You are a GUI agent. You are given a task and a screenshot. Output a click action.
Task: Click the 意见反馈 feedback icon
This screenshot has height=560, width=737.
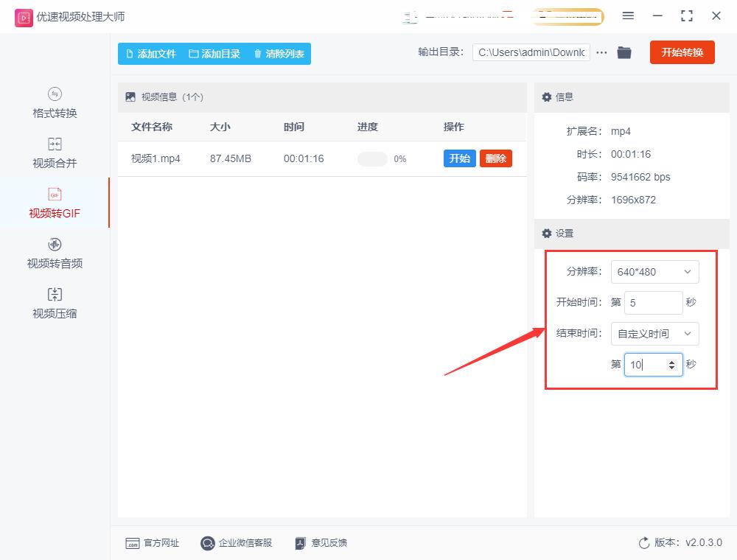299,543
